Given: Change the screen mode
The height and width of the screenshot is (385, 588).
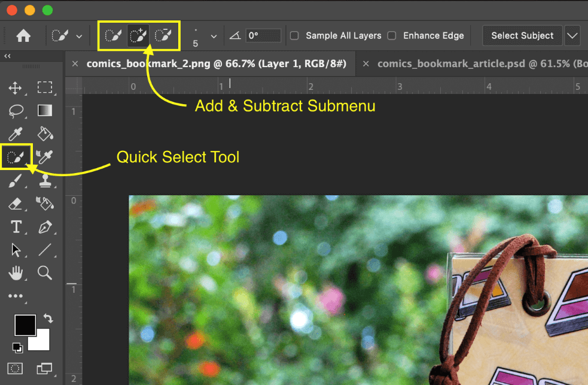Looking at the screenshot, I should [44, 368].
